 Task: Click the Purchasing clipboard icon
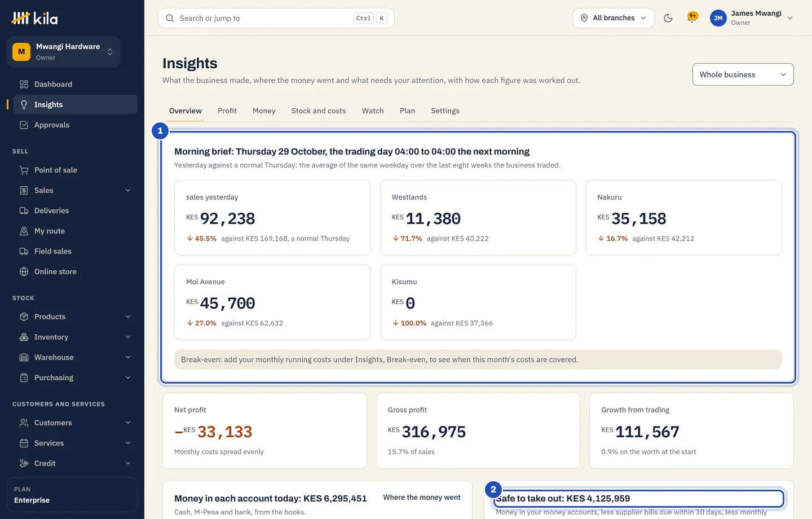point(24,377)
